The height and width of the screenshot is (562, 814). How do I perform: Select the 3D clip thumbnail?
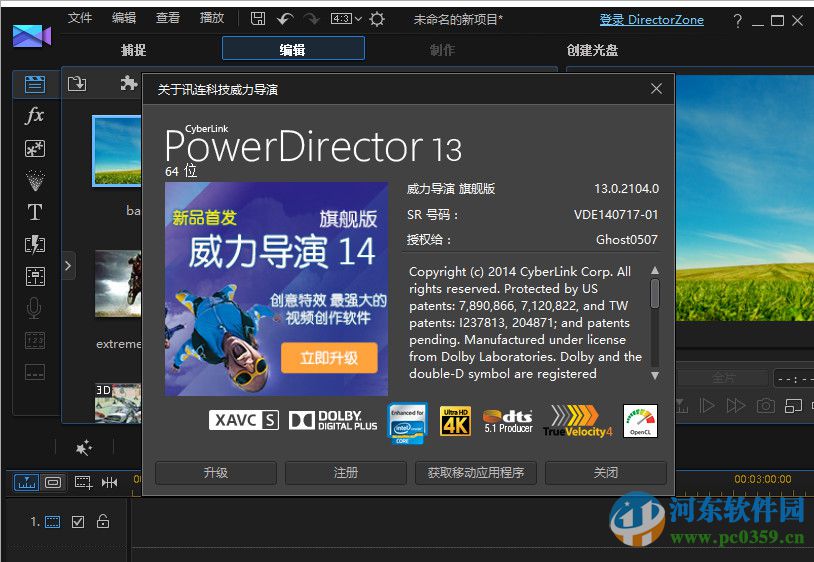point(118,403)
